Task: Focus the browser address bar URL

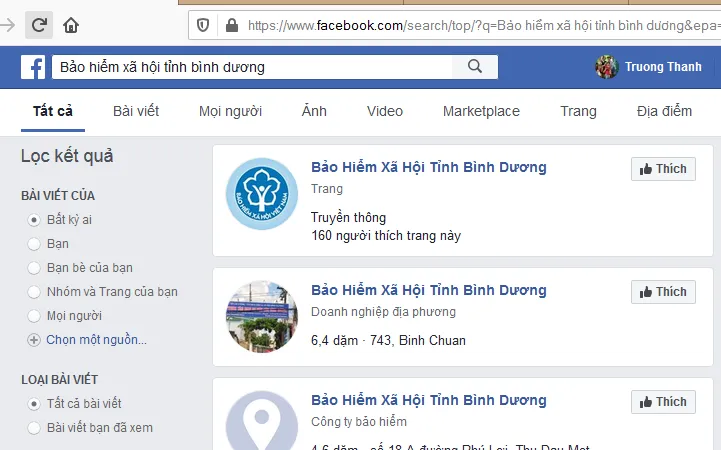Action: coord(484,25)
